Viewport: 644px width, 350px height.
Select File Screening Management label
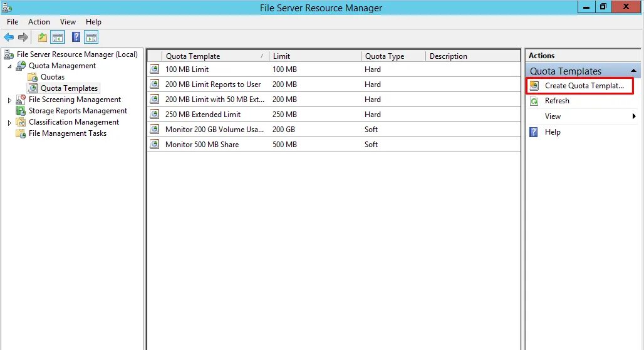[75, 100]
